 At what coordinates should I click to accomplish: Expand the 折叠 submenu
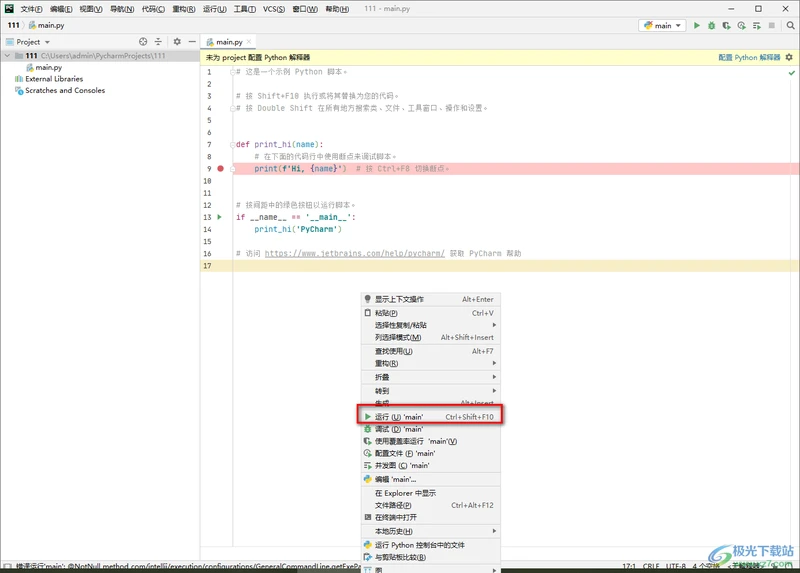tap(431, 377)
